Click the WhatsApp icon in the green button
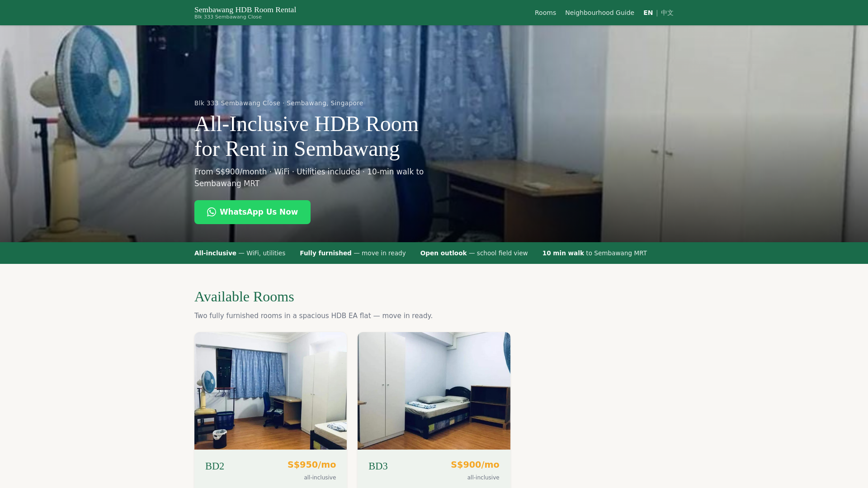The image size is (868, 488). pos(212,212)
